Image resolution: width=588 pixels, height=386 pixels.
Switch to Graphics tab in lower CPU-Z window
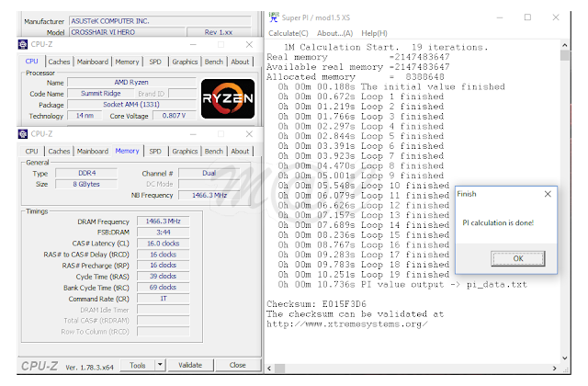[185, 151]
